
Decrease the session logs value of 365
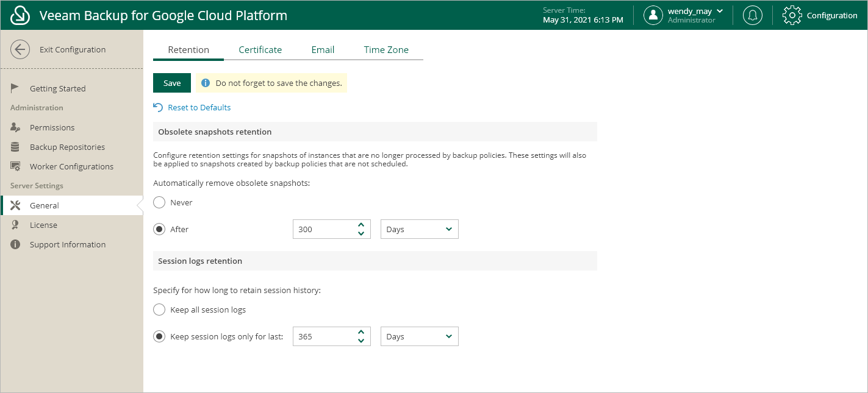361,341
